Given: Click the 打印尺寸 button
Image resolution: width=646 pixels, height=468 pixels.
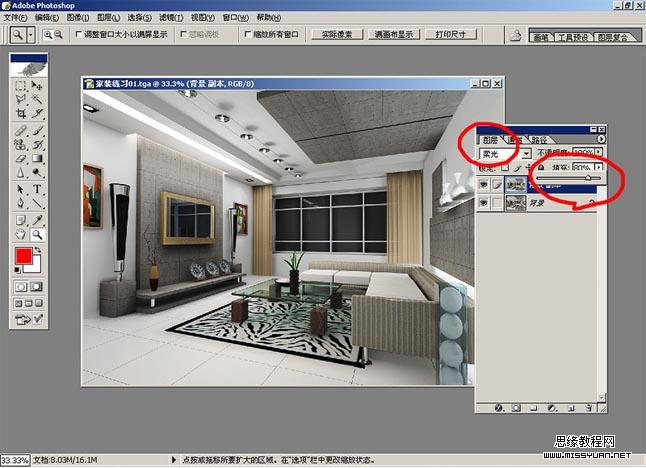Looking at the screenshot, I should click(x=450, y=35).
